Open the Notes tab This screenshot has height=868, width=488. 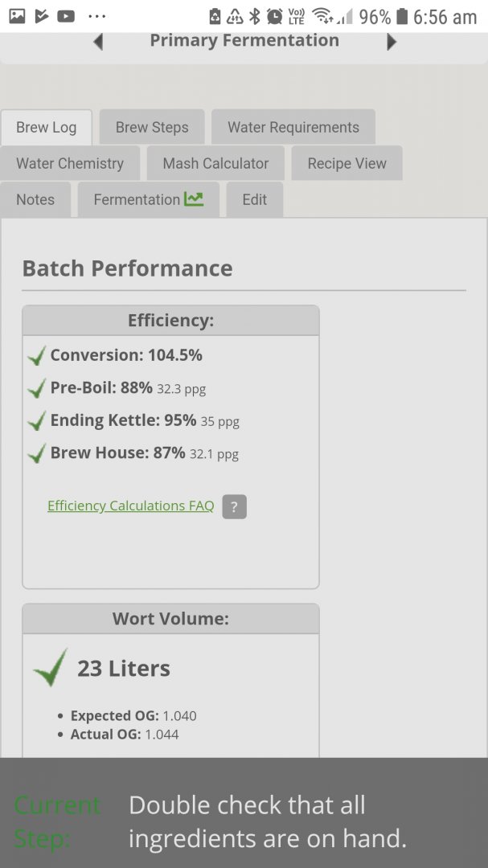click(x=35, y=199)
